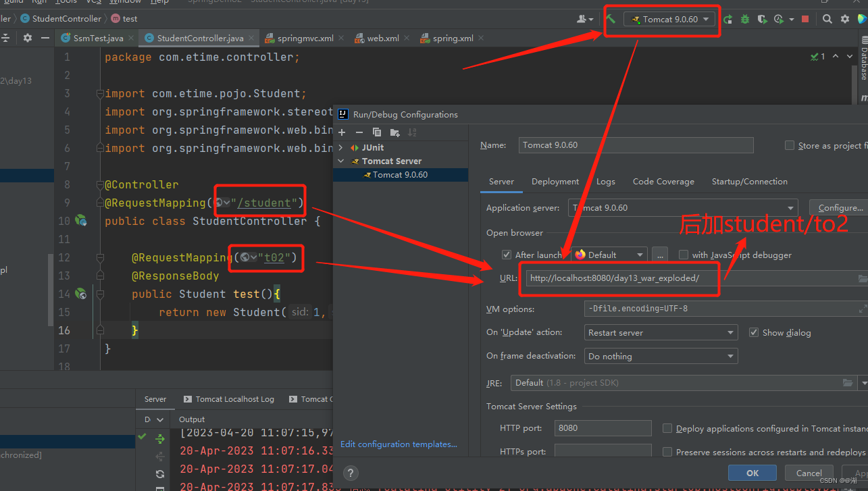
Task: Go to next highlighted problem arrow
Action: (x=850, y=57)
